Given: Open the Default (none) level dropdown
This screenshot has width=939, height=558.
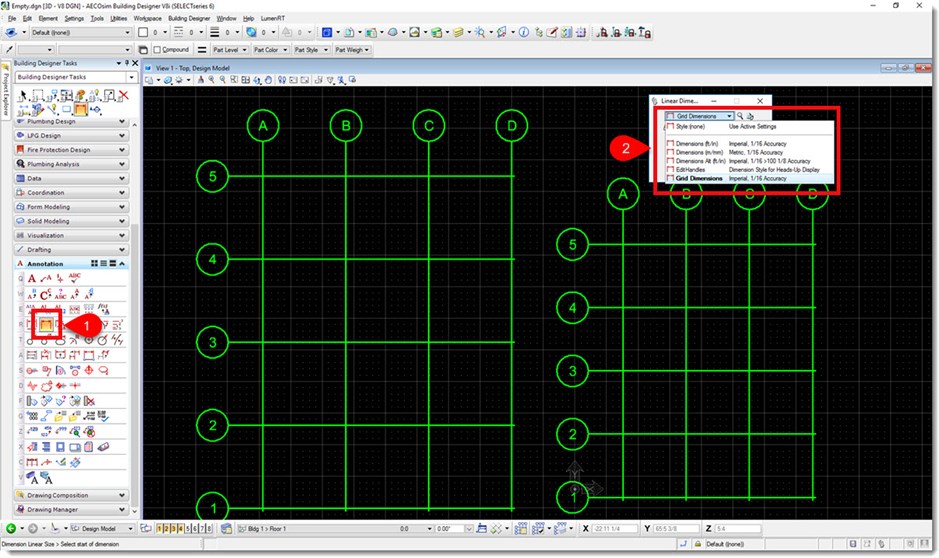Looking at the screenshot, I should tap(80, 32).
